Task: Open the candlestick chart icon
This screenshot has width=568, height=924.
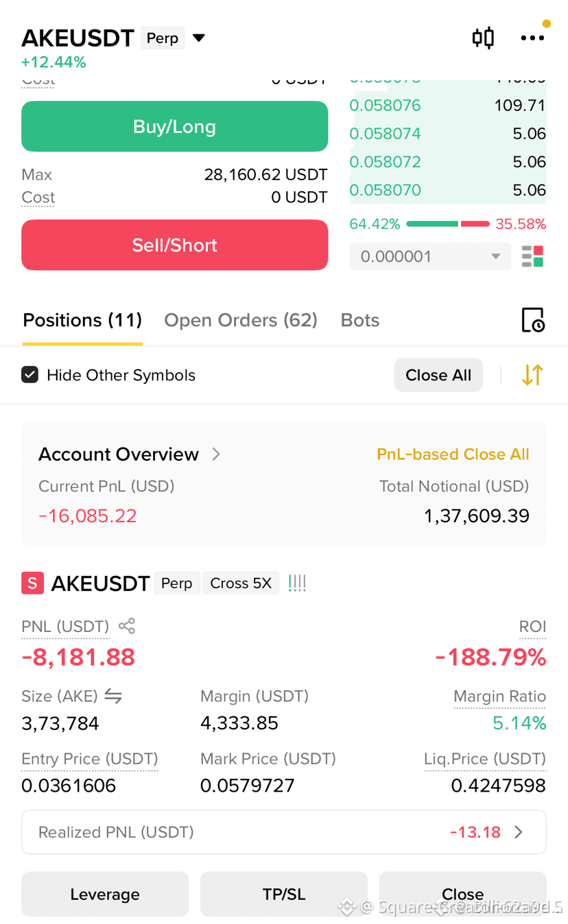Action: click(483, 38)
